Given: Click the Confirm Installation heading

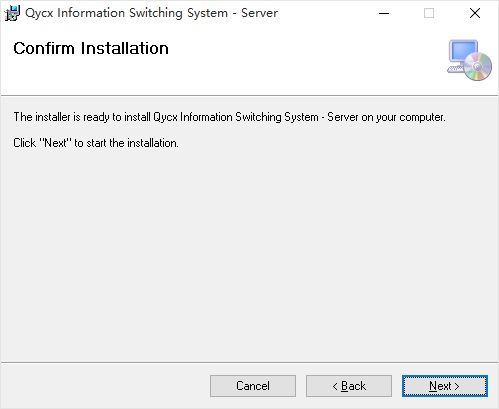Looking at the screenshot, I should (x=91, y=48).
